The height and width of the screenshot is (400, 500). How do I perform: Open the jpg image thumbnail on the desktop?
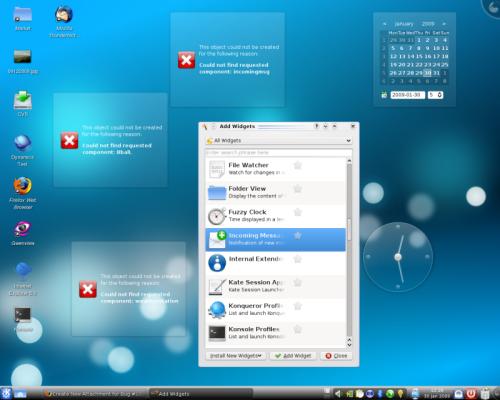coord(22,57)
